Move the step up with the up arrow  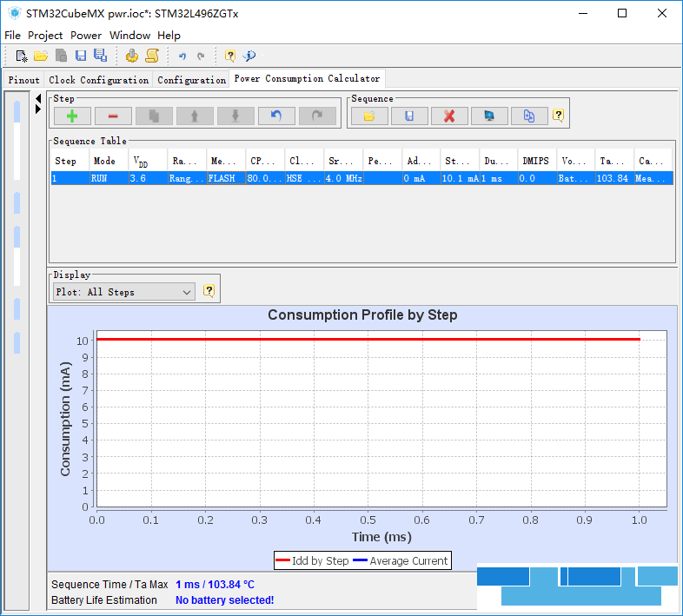195,116
